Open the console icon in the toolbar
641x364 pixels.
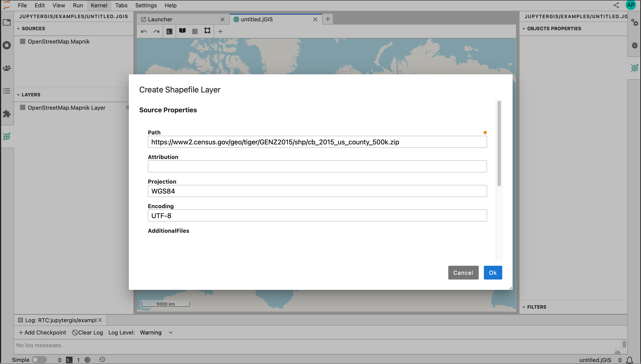click(x=169, y=31)
